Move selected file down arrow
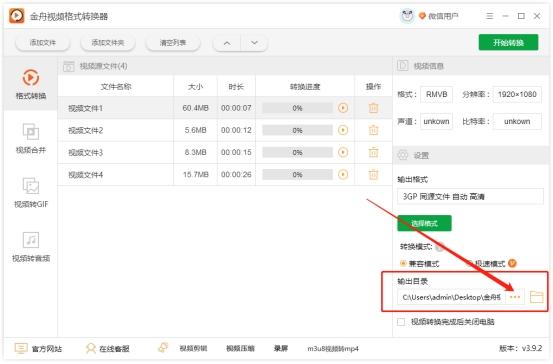The width and height of the screenshot is (553, 364). [254, 43]
